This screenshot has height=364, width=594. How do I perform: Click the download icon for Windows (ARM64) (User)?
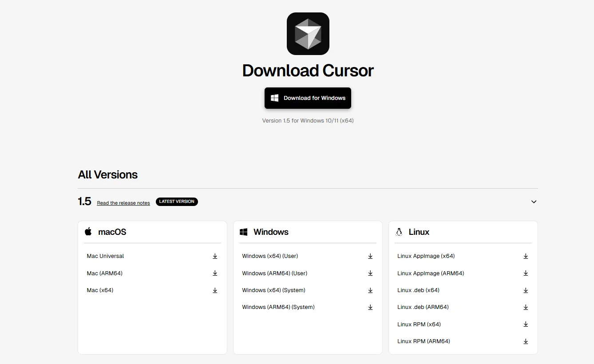pos(370,273)
